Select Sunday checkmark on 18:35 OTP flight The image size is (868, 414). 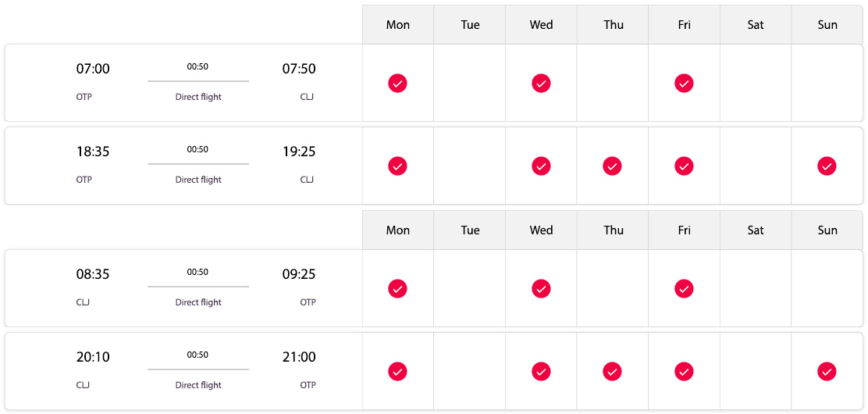coord(827,166)
